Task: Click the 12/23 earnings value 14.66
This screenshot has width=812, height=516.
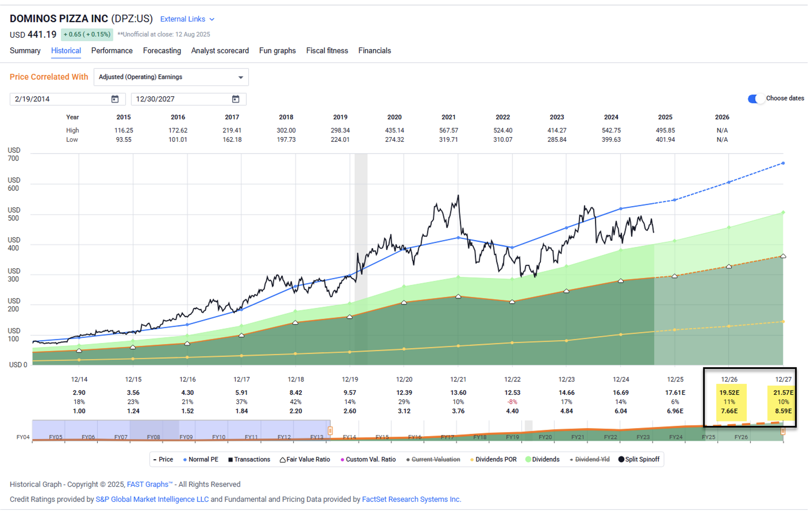Action: (566, 393)
